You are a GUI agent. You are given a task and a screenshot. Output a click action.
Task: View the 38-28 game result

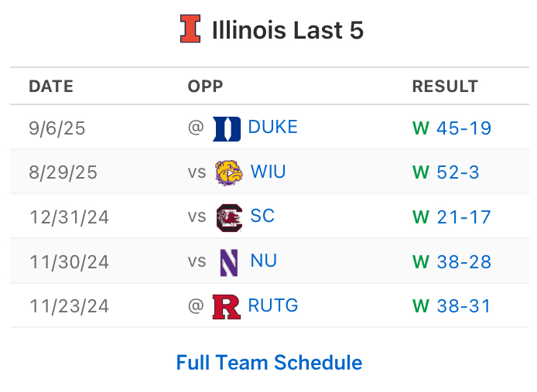[463, 262]
